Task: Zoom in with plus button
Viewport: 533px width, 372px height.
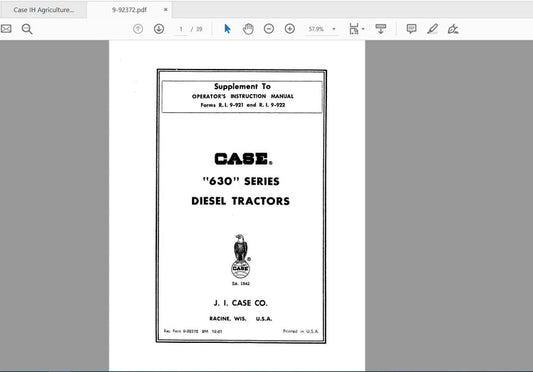Action: tap(290, 29)
